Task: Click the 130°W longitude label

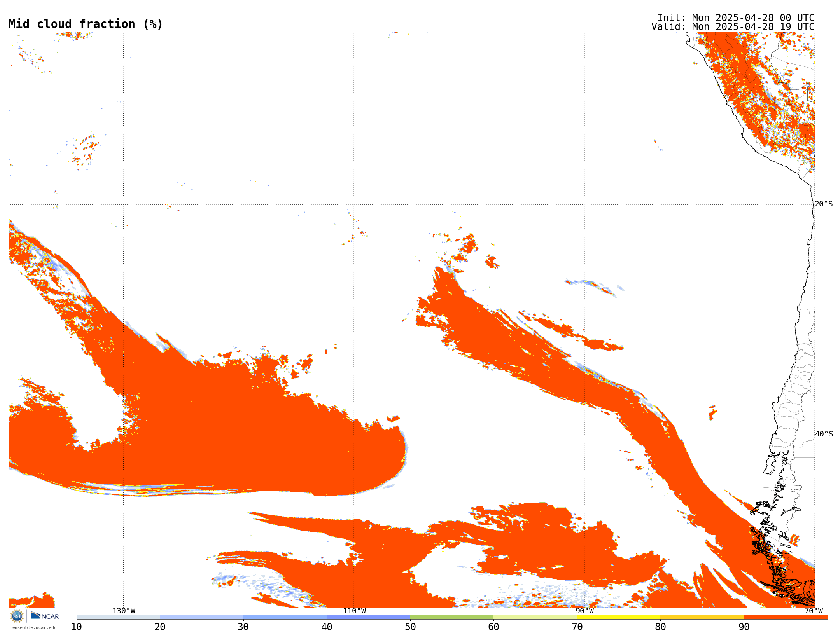Action: coord(124,611)
